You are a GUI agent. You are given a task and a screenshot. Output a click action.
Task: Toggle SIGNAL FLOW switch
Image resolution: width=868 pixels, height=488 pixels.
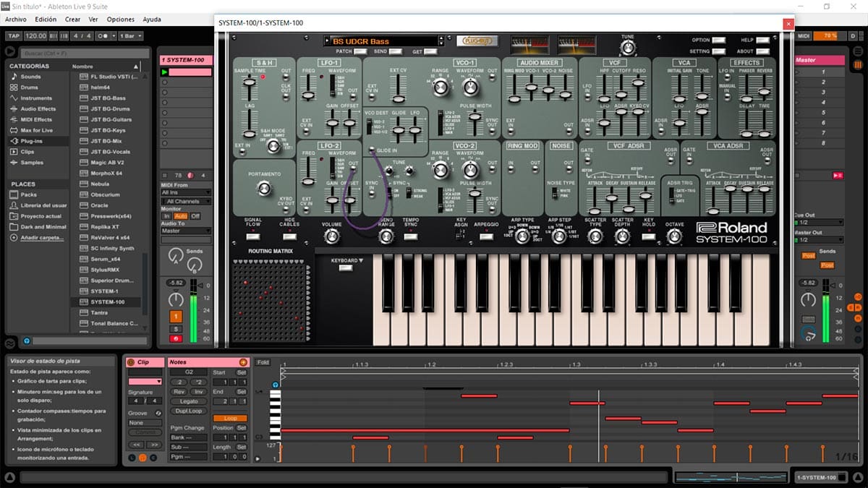point(253,235)
